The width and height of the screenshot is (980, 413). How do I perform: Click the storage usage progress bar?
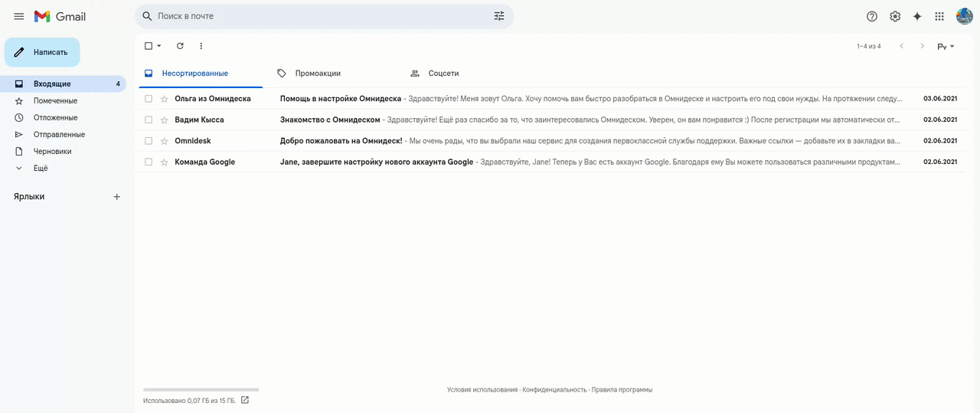coord(201,390)
